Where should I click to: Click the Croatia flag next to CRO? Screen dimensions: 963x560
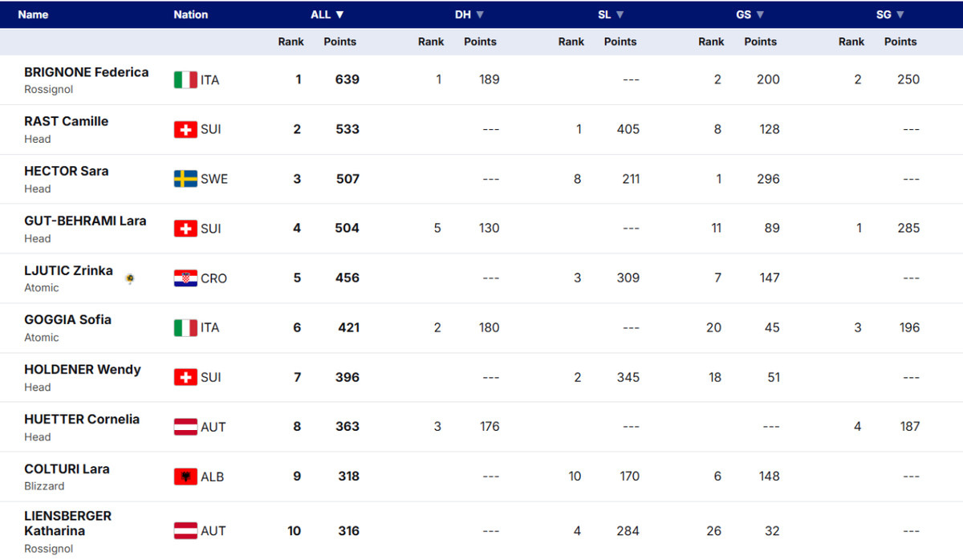185,278
